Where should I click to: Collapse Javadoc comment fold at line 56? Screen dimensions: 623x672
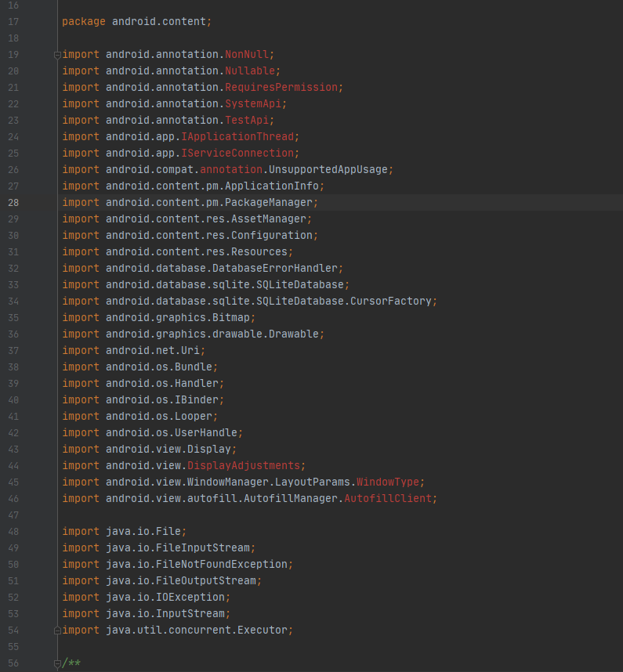(57, 663)
